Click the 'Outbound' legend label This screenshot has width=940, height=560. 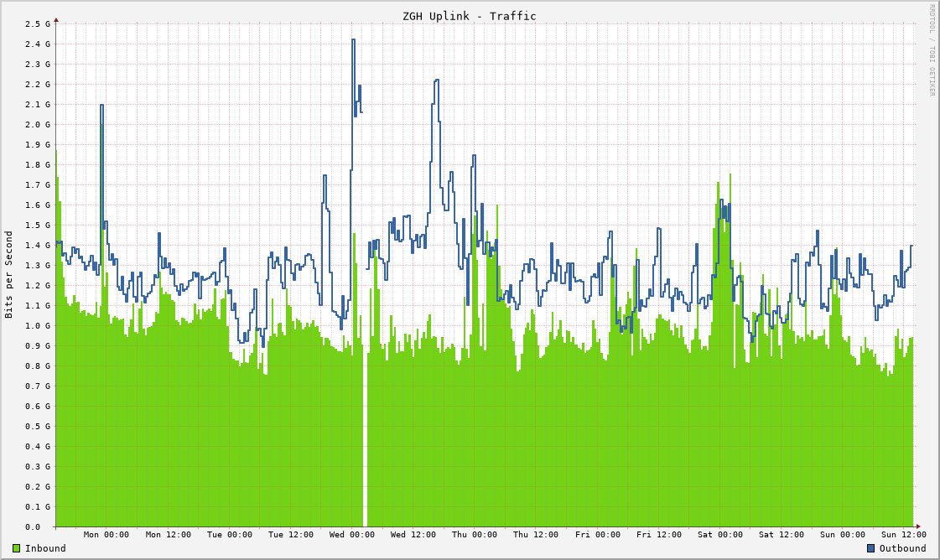tap(903, 548)
